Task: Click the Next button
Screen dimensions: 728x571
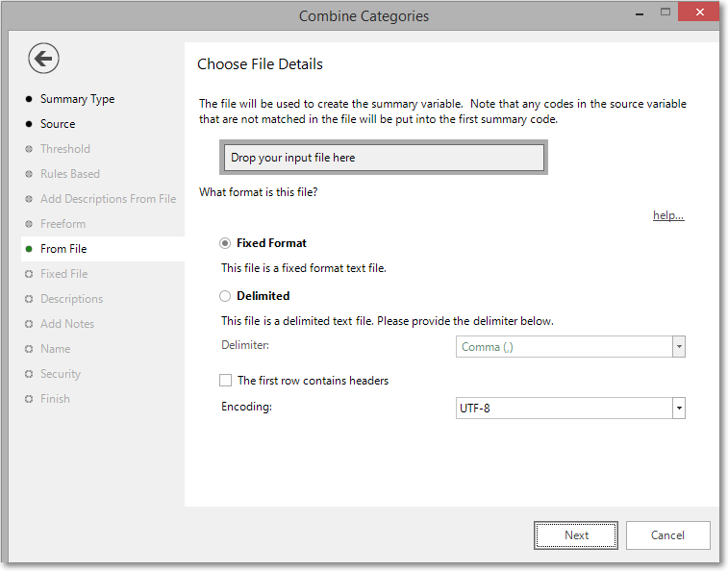Action: click(x=576, y=535)
